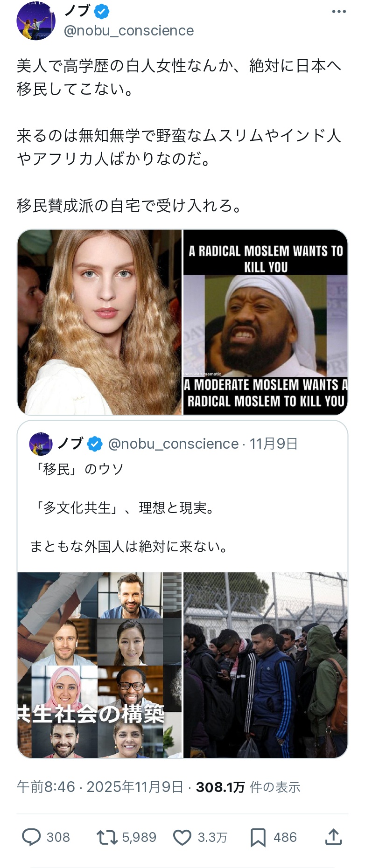Open the top-right captioned meme image

point(265,322)
